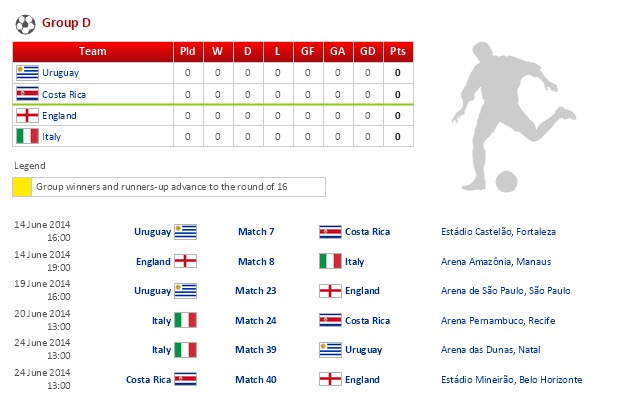The height and width of the screenshot is (403, 640).
Task: Select the Pts column header
Action: click(x=398, y=52)
